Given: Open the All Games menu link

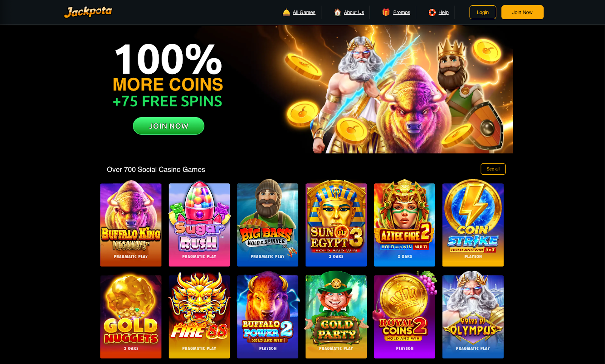Looking at the screenshot, I should point(304,12).
